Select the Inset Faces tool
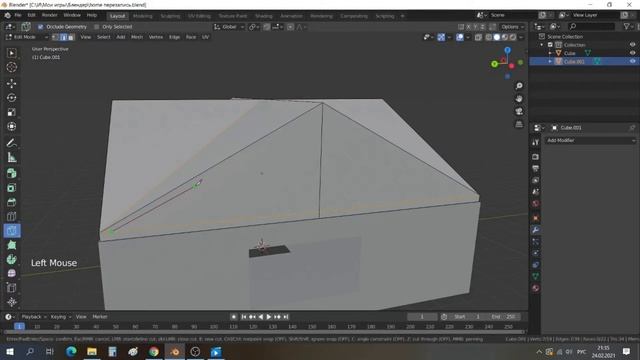 point(11,188)
